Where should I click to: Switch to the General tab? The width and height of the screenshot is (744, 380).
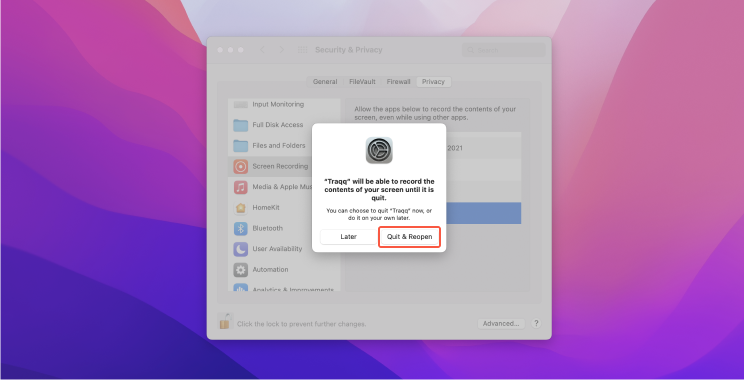325,82
